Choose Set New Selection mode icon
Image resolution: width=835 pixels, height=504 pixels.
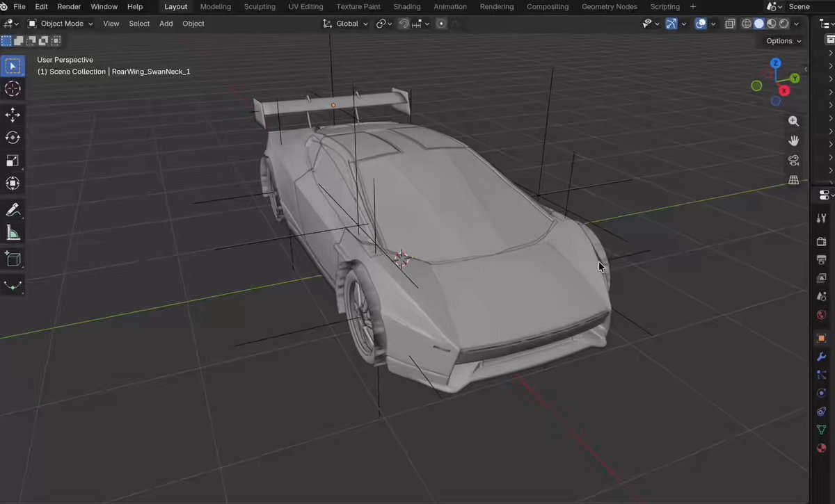tap(6, 41)
